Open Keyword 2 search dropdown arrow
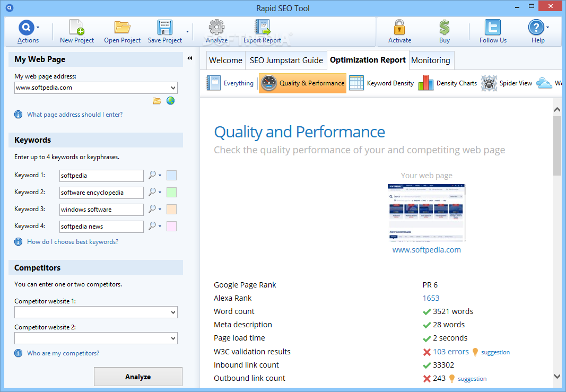Viewport: 566px width, 392px height. click(160, 193)
